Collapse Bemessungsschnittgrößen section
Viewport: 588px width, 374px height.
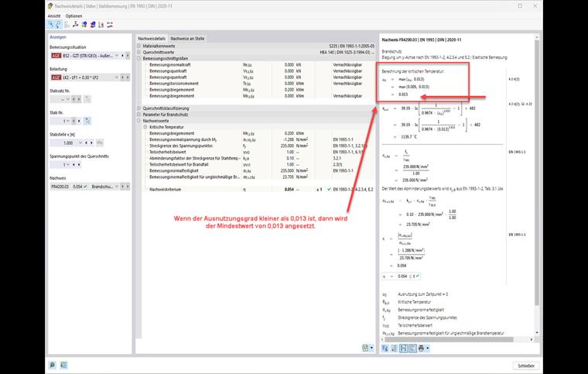pos(138,59)
